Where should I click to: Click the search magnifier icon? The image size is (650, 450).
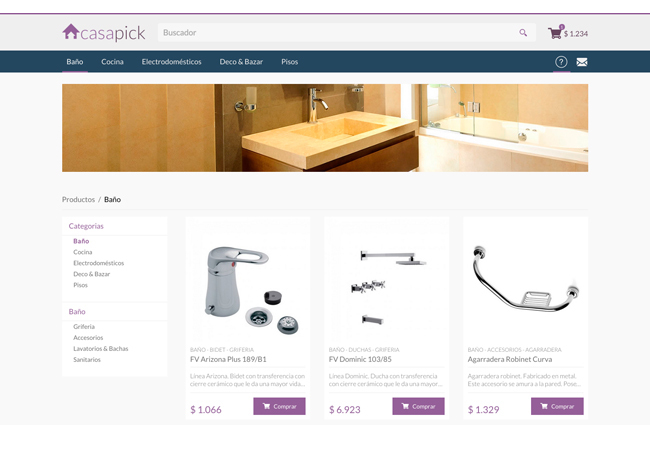523,33
